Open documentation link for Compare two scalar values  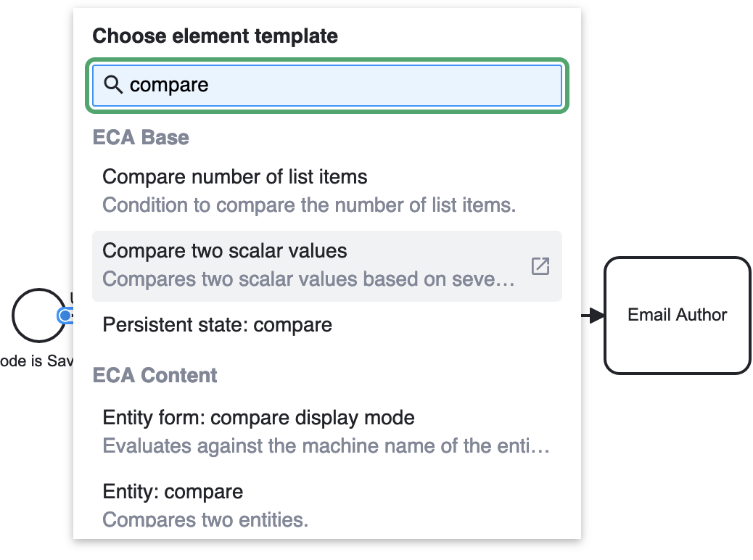(540, 266)
